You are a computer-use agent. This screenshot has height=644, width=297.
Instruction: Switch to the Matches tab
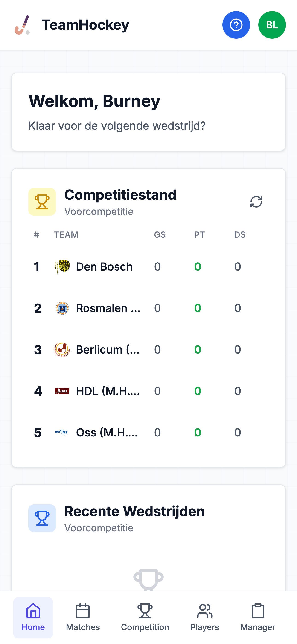pyautogui.click(x=83, y=618)
